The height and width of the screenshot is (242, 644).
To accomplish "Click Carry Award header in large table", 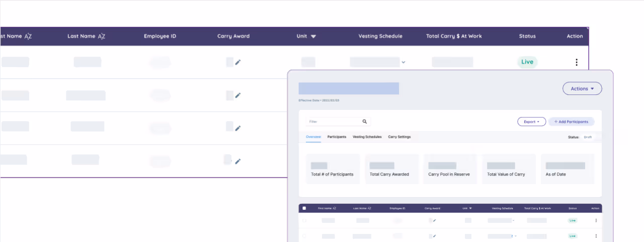I will [233, 36].
